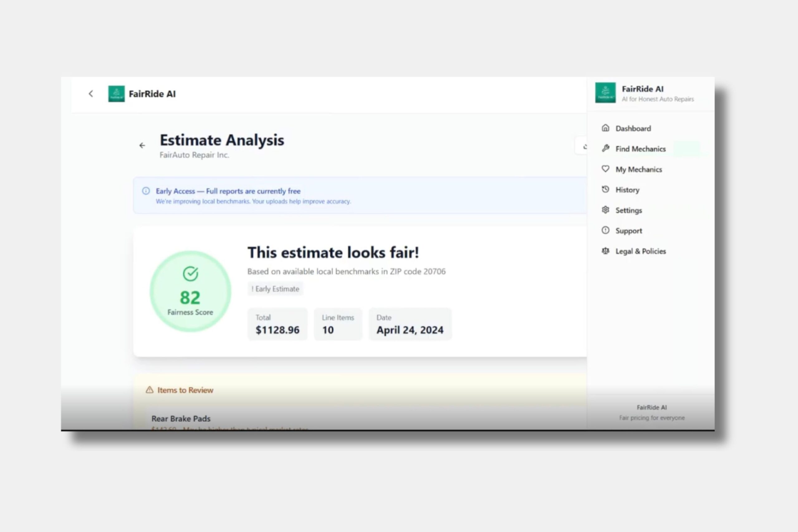
Task: Click the Early Estimate badge
Action: click(275, 289)
